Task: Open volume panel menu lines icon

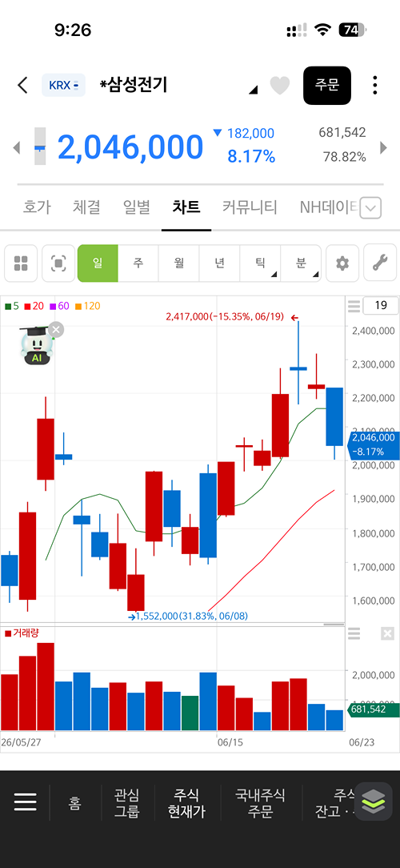Action: pyautogui.click(x=354, y=634)
